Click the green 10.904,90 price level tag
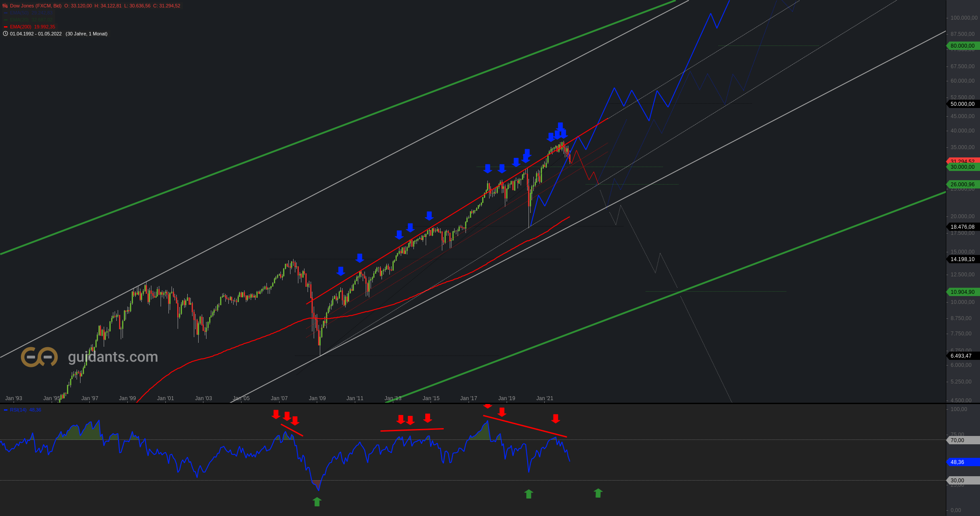The width and height of the screenshot is (980, 516). (x=962, y=292)
